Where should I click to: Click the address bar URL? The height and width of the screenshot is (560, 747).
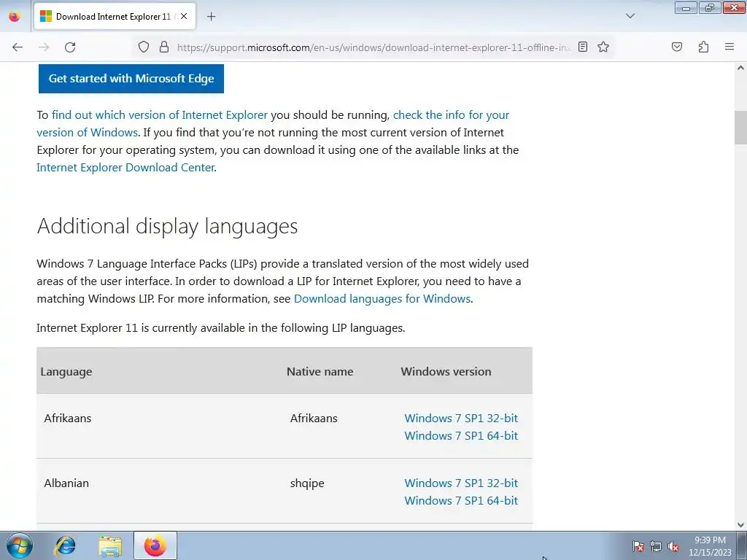tap(373, 47)
